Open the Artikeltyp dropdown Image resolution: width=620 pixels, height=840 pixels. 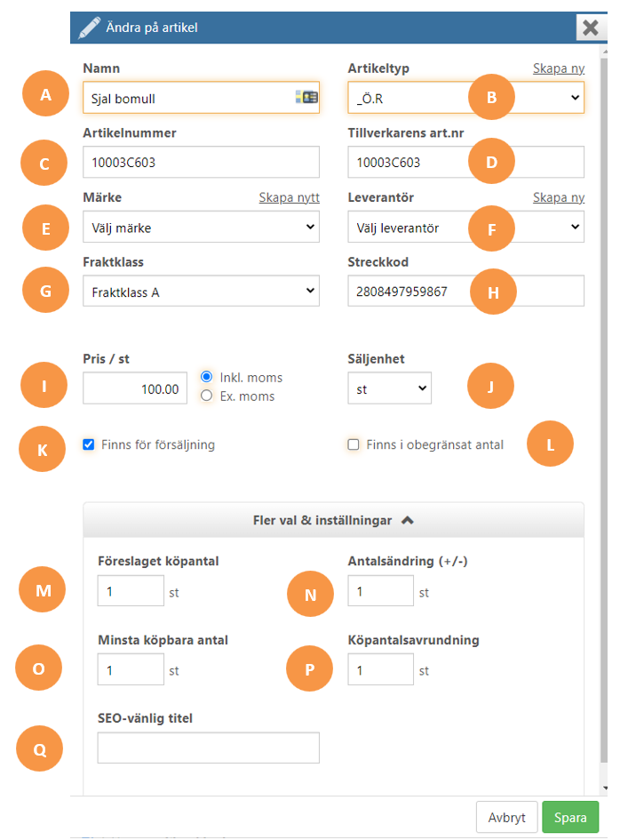[x=465, y=98]
